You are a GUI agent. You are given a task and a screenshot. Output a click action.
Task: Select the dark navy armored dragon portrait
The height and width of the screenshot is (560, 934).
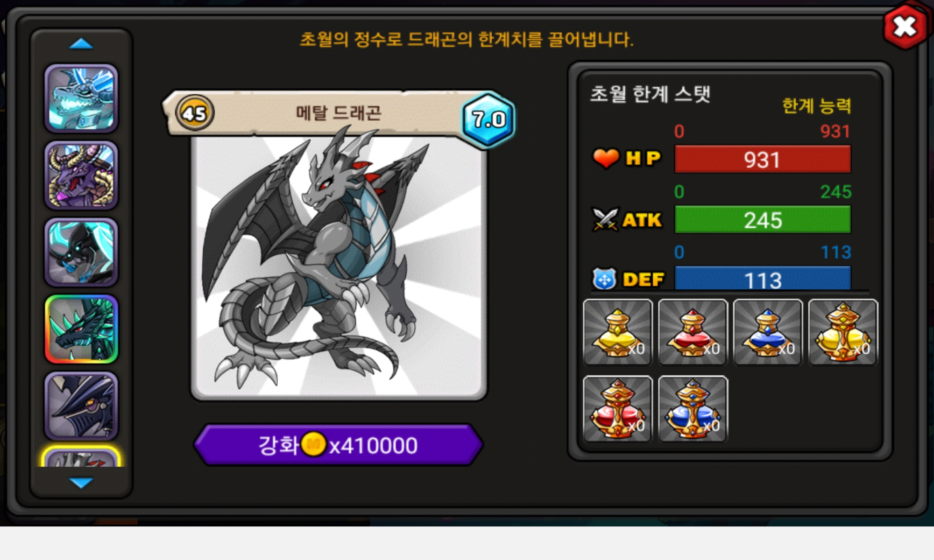point(81,406)
